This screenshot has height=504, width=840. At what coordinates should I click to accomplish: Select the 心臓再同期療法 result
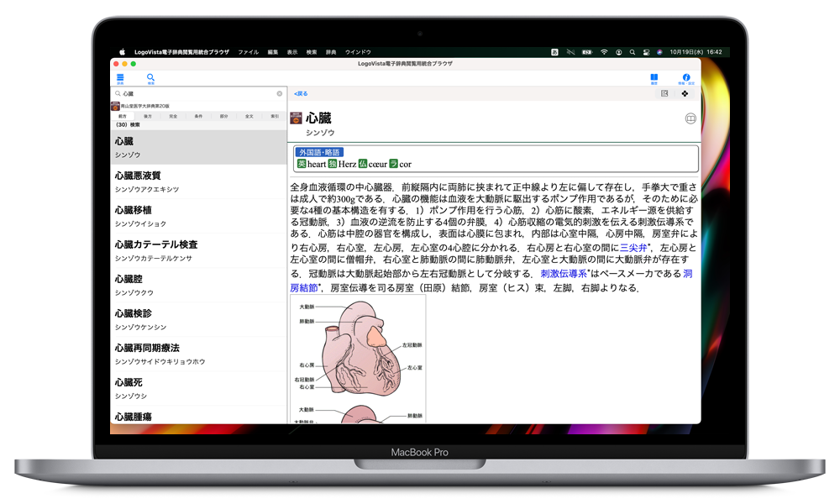198,354
